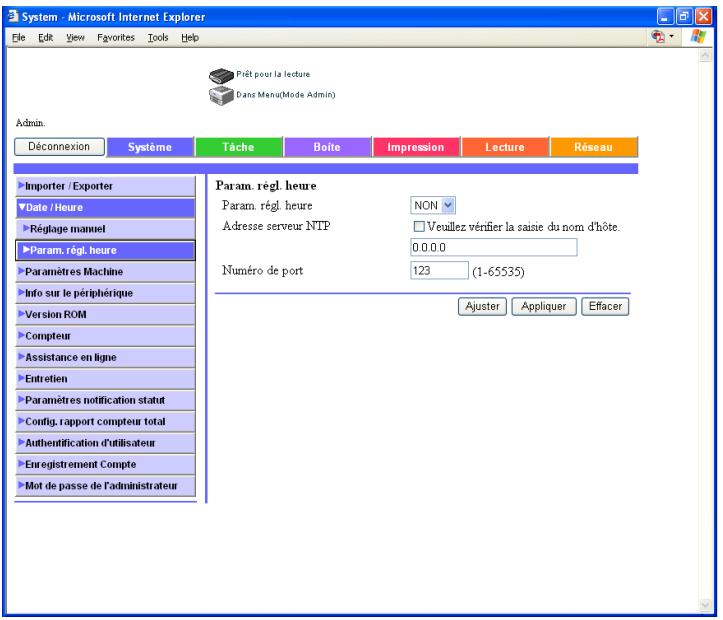Click the Déconnexion button

click(x=59, y=147)
